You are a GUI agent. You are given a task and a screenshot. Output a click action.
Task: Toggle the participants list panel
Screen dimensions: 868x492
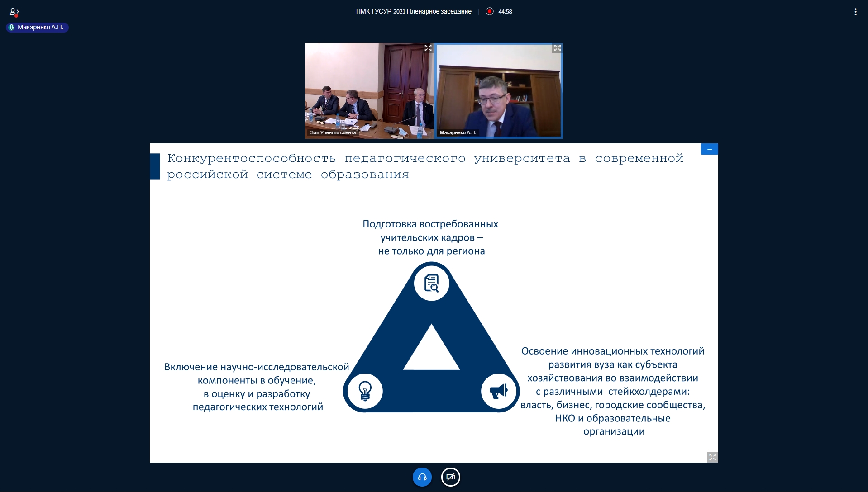(x=14, y=12)
